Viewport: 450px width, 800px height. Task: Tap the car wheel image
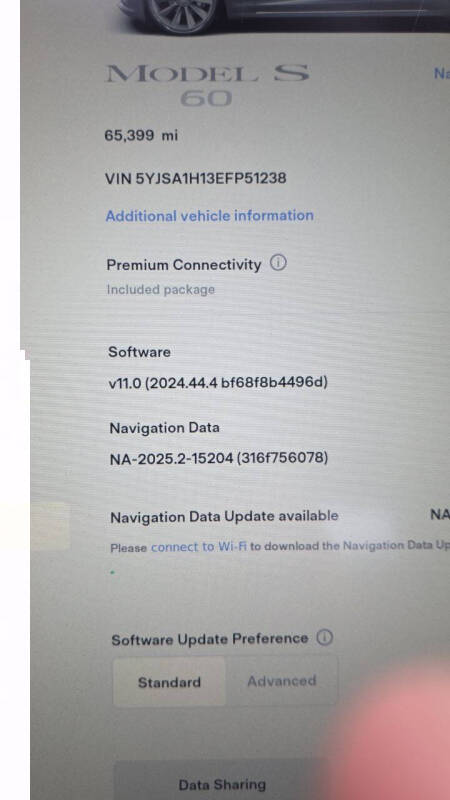(182, 14)
